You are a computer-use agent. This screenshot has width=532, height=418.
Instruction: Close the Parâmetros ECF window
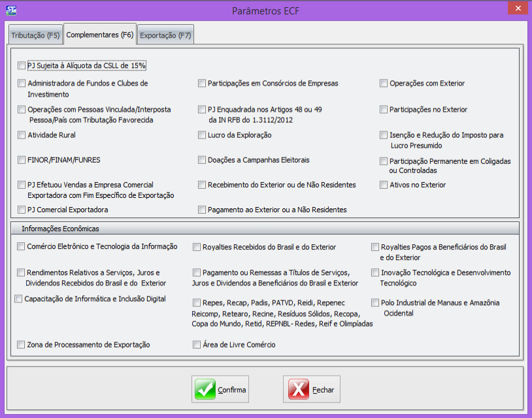517,8
